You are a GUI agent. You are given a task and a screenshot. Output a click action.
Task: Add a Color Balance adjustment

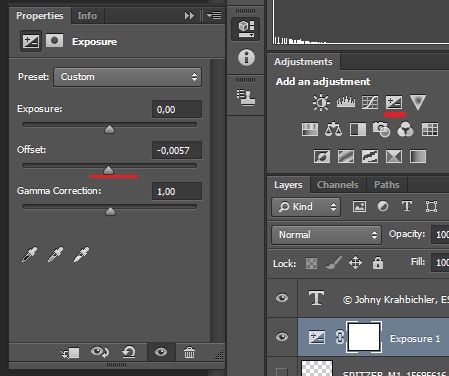[x=333, y=129]
